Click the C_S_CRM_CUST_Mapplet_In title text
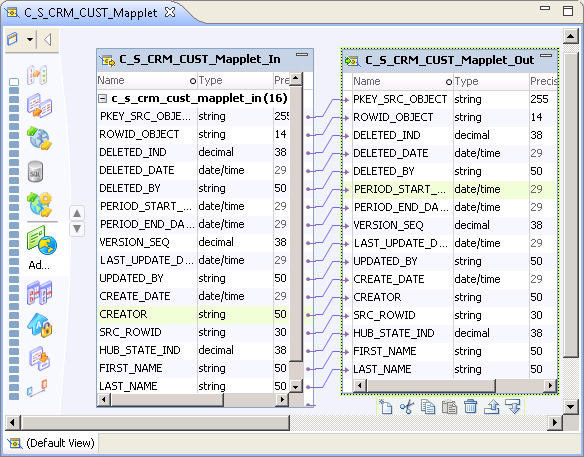 pos(200,60)
